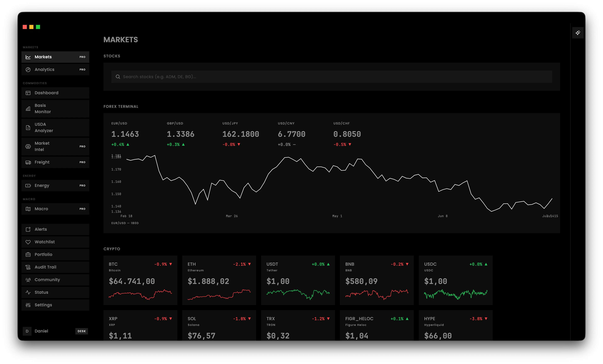Click the Watchlist heart icon
This screenshot has height=364, width=603.
[x=28, y=242]
